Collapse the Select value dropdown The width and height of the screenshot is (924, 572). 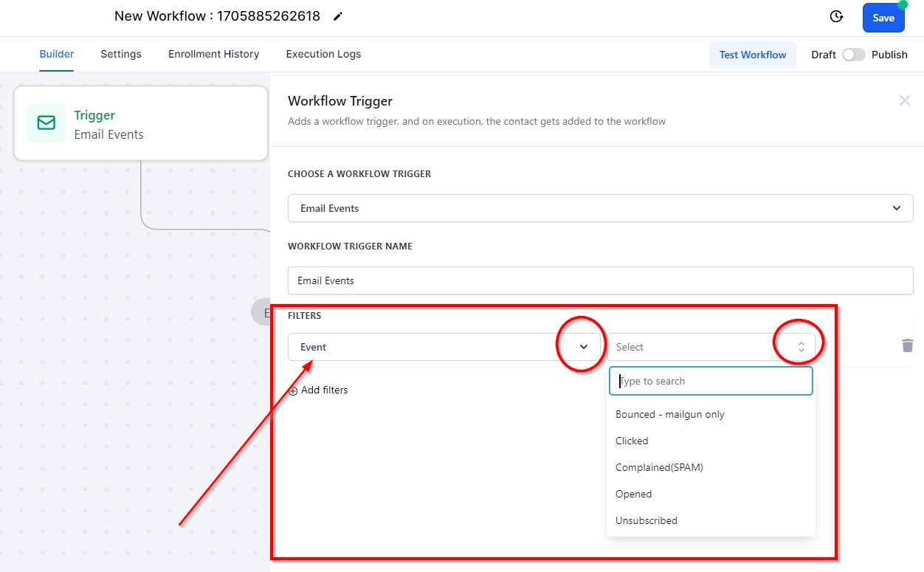801,347
